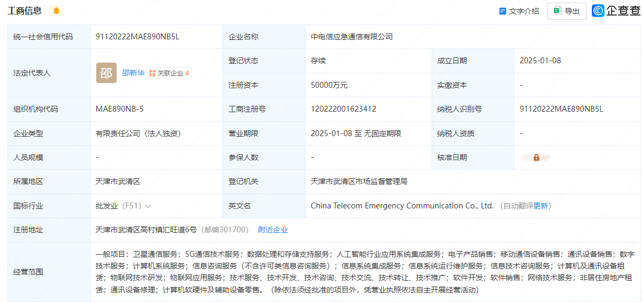Click the 人员规模 label cell

click(49, 157)
